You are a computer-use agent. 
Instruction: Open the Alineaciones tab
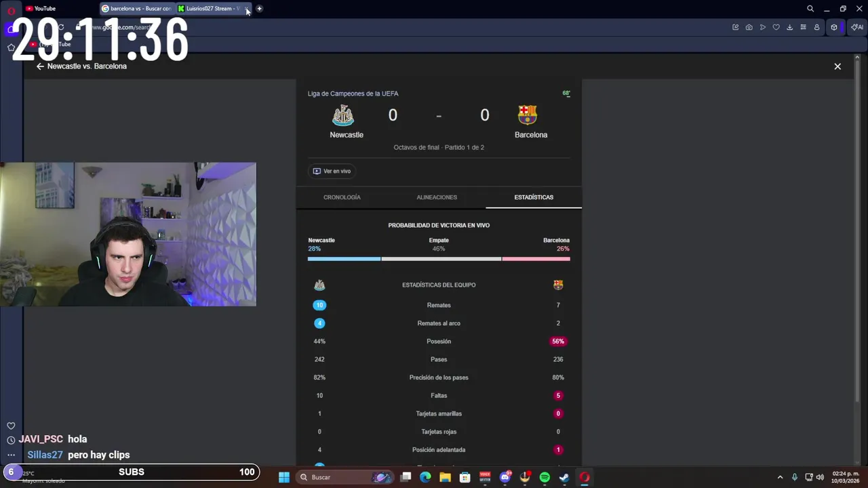click(x=437, y=197)
